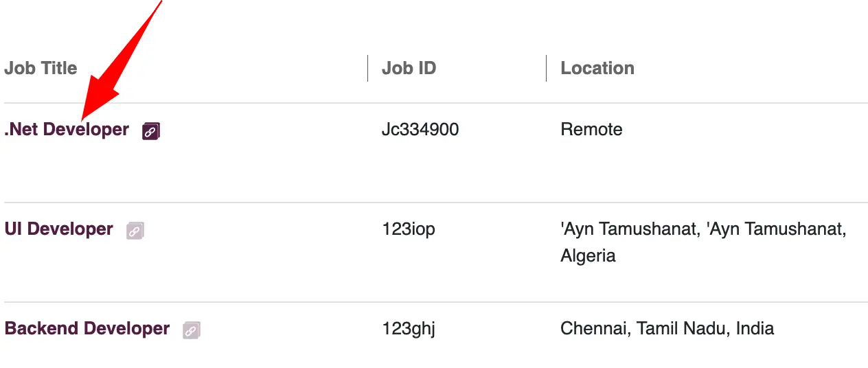Viewport: 868px width, 368px height.
Task: Click the divider left of Job ID header
Action: click(x=367, y=68)
